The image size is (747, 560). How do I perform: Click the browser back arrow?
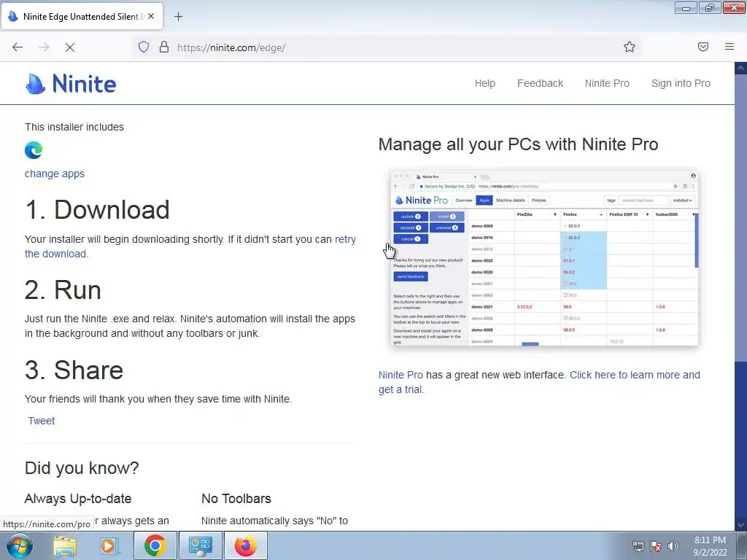pyautogui.click(x=18, y=47)
